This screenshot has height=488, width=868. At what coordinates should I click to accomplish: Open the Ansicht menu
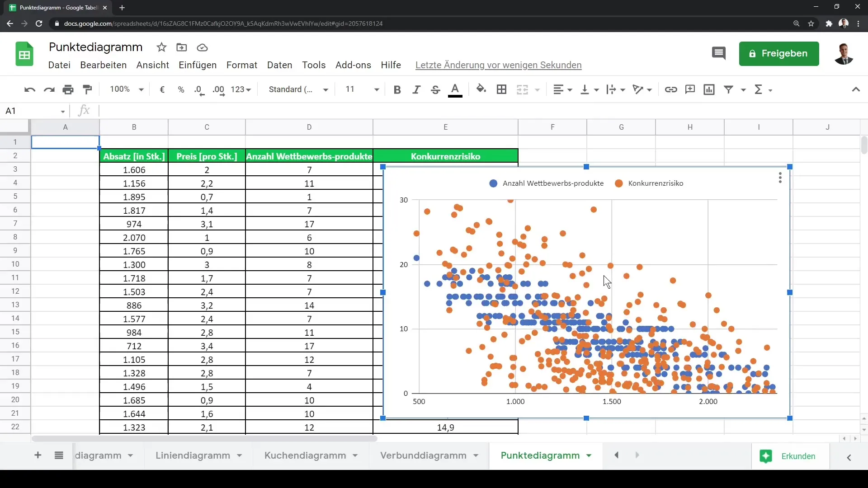point(153,65)
